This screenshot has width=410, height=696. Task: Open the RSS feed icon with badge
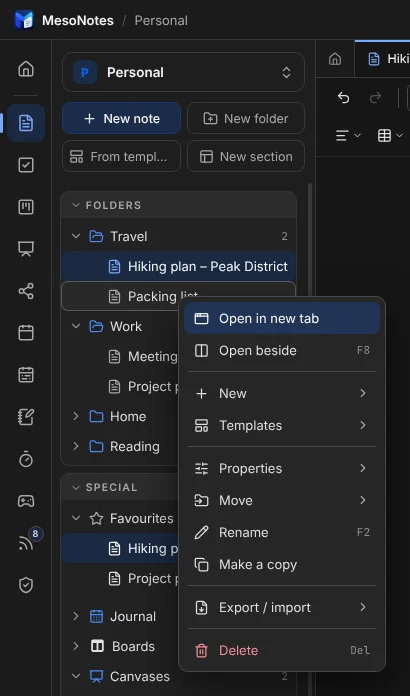point(26,543)
